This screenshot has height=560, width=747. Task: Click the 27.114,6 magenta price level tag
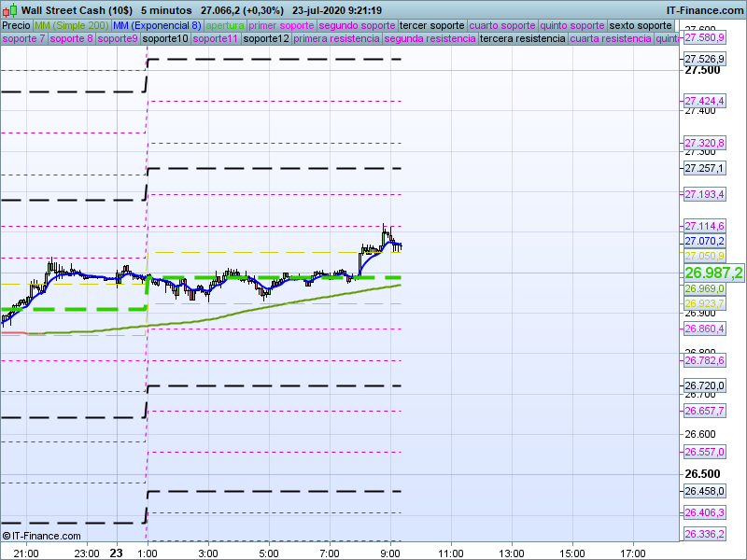point(704,226)
